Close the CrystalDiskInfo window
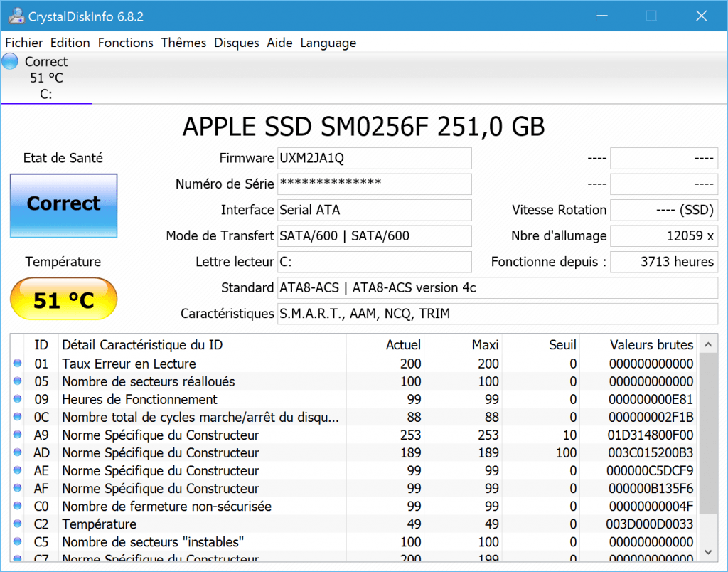 click(701, 16)
